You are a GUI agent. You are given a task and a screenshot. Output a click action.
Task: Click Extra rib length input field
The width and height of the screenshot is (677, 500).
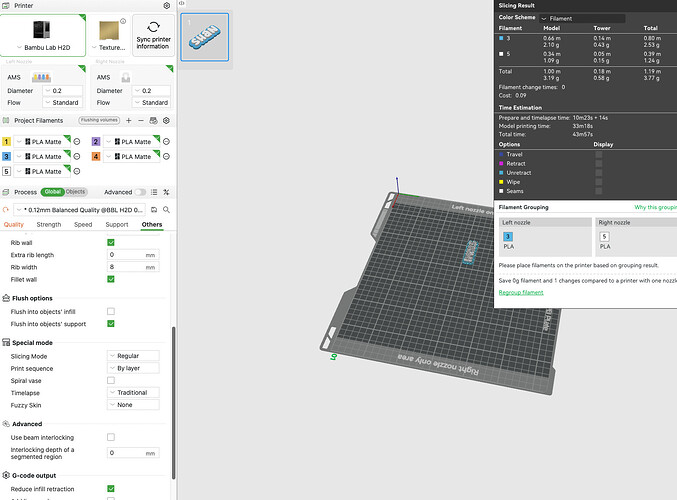pos(133,255)
